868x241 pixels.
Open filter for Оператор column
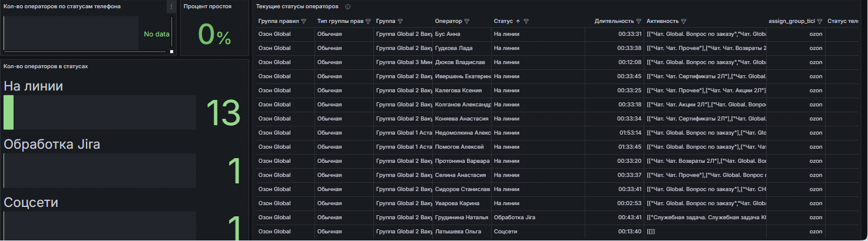pos(467,21)
